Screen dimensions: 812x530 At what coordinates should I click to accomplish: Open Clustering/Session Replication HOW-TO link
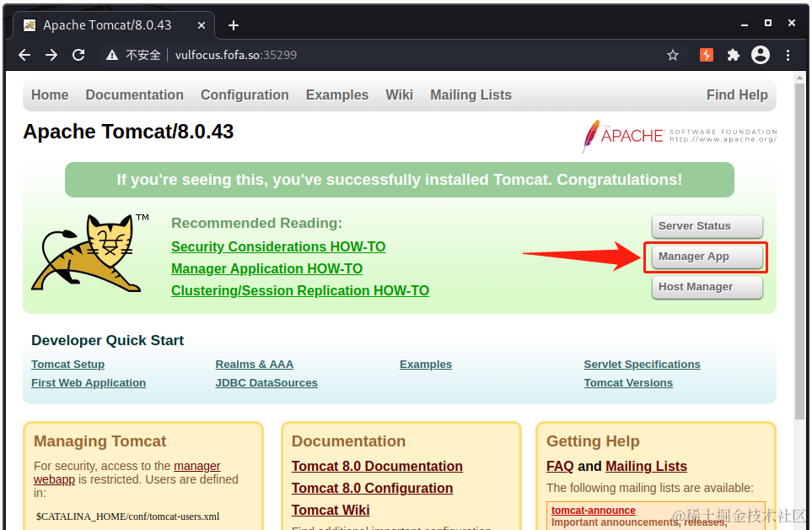[x=300, y=290]
